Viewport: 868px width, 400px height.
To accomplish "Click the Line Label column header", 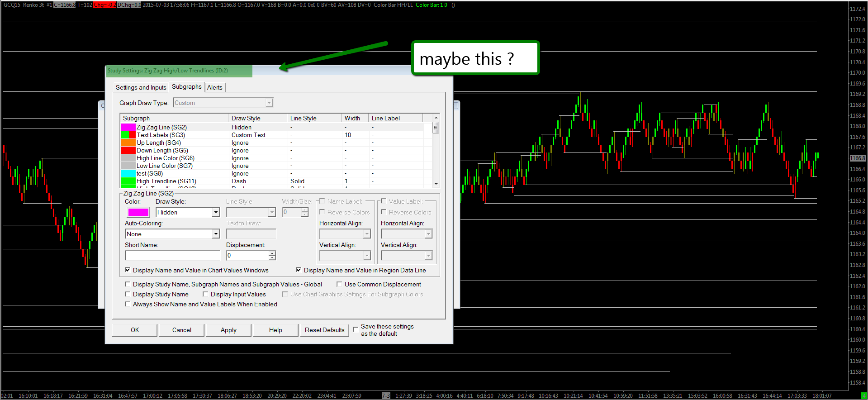I will [395, 118].
